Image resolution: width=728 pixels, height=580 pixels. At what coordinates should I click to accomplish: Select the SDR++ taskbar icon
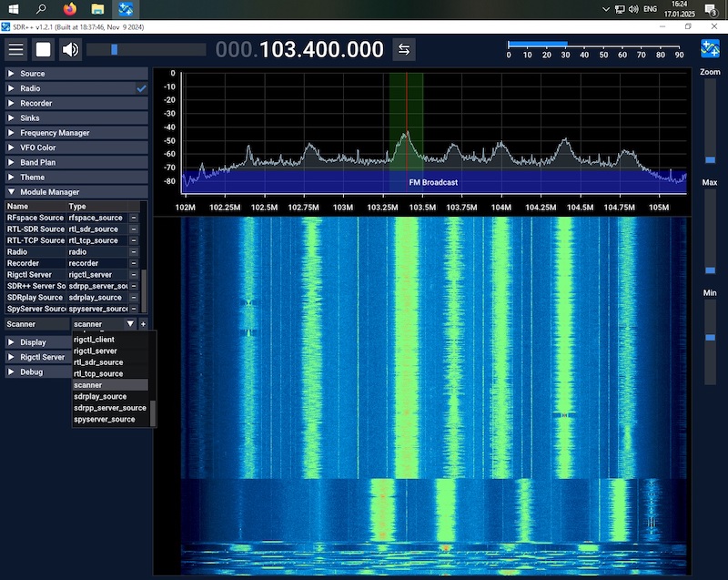[x=126, y=9]
